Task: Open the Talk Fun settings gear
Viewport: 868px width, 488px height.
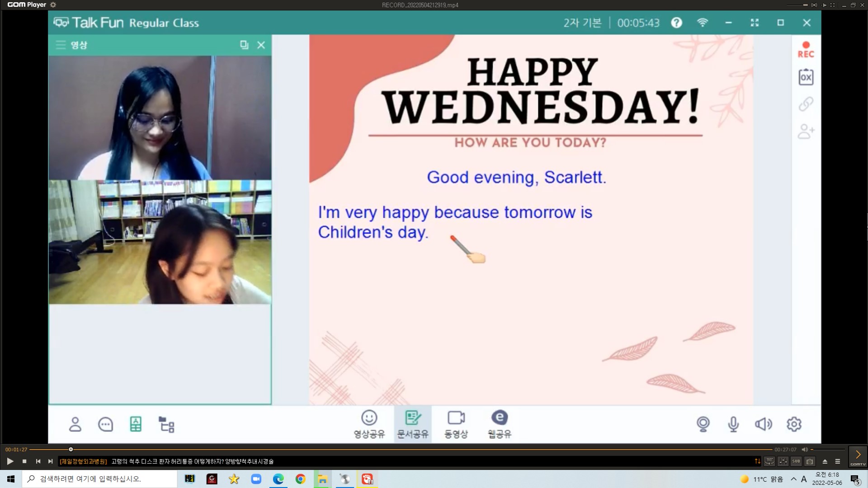Action: coord(794,424)
